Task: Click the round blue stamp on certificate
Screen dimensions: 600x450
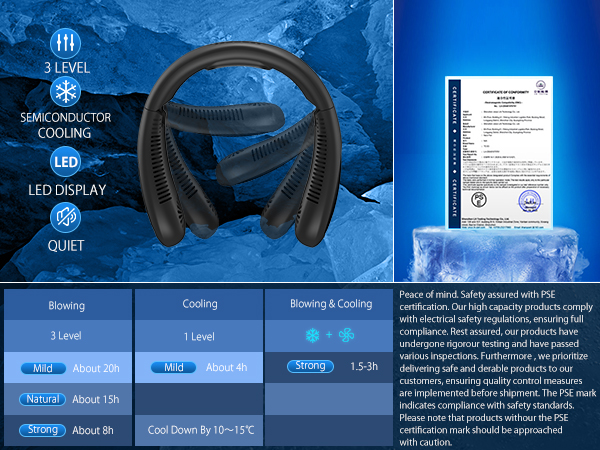Action: click(530, 201)
